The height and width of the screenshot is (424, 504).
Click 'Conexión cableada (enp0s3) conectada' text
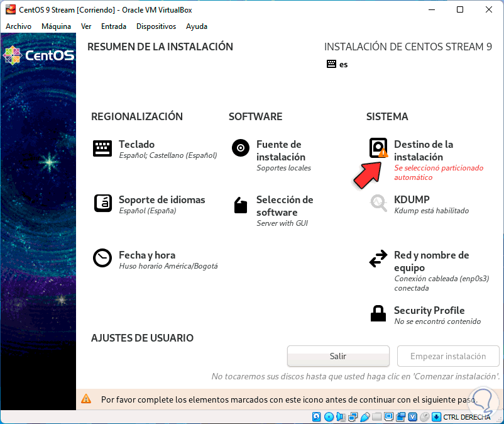(x=442, y=283)
